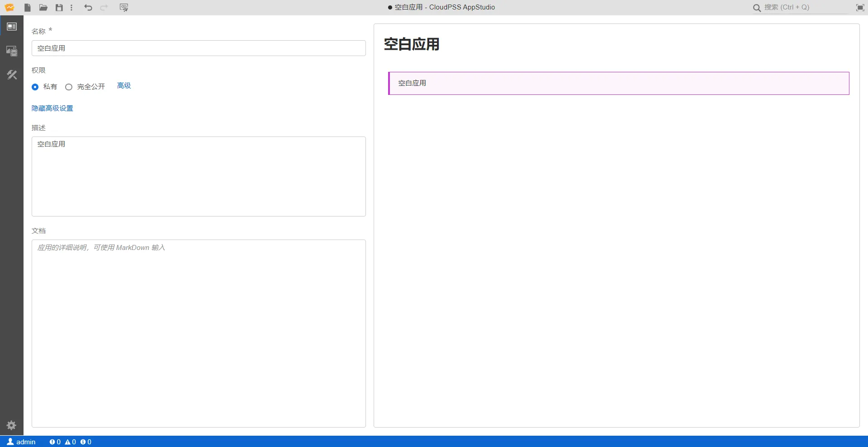Image resolution: width=868 pixels, height=447 pixels.
Task: Undo the last change
Action: [88, 7]
